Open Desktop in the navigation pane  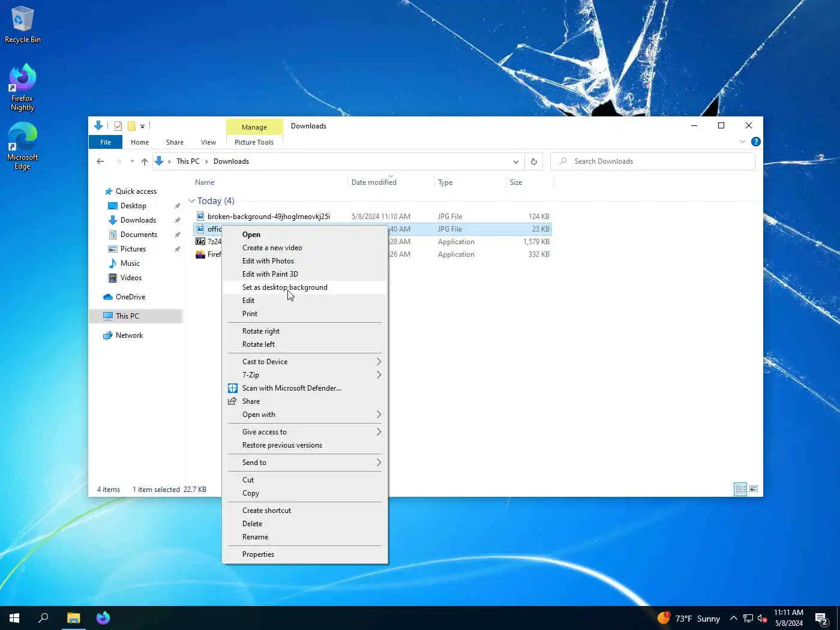[x=133, y=206]
